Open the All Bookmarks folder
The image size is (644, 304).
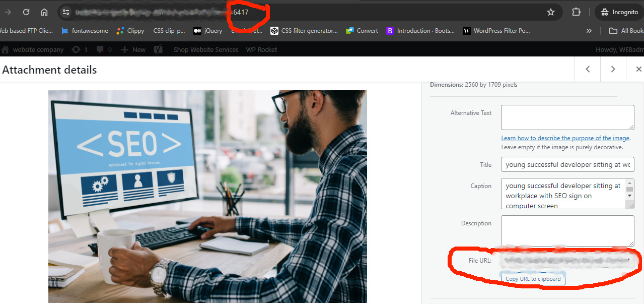tap(626, 31)
